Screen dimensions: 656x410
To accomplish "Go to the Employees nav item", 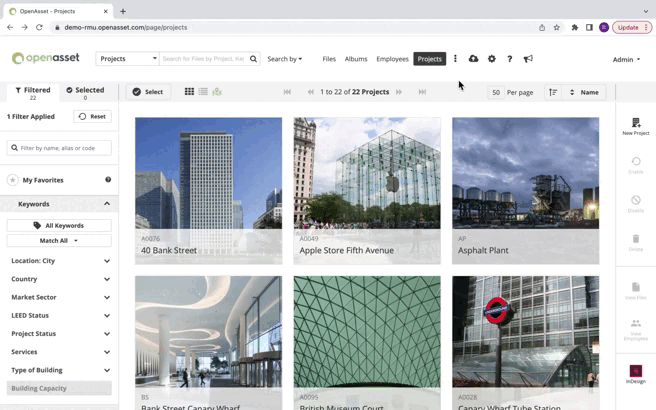I will click(392, 59).
